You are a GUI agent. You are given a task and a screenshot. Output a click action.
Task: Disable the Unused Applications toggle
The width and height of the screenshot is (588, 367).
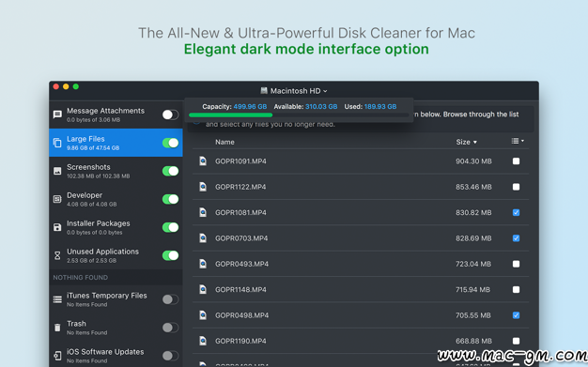170,255
